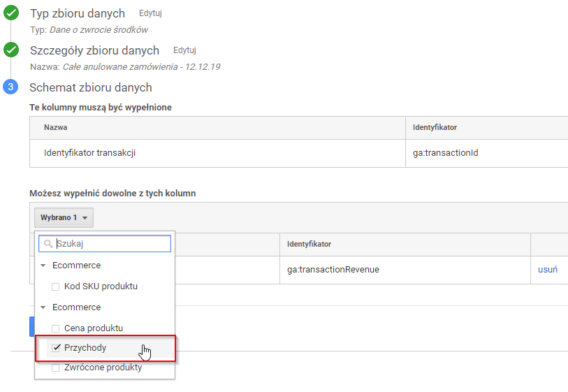This screenshot has height=392, width=568.
Task: Remove the ga:transactionRevenue column via usuń
Action: click(547, 270)
